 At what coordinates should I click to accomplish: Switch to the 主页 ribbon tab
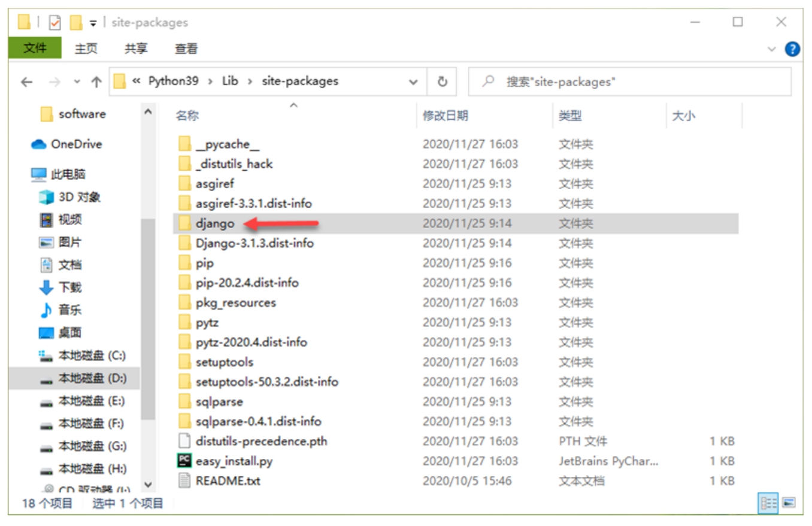pyautogui.click(x=86, y=49)
